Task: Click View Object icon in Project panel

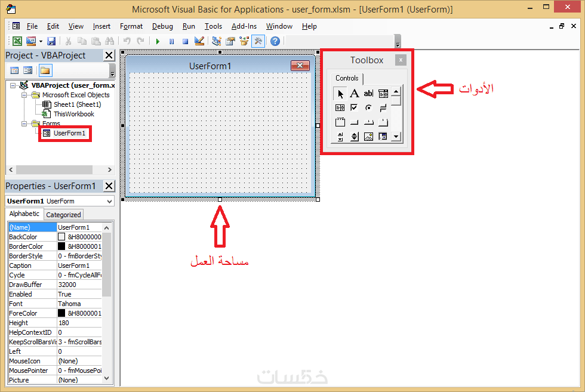Action: pyautogui.click(x=28, y=70)
